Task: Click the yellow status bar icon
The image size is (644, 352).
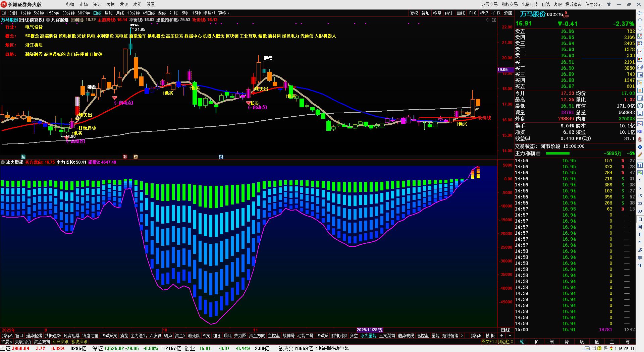Action: click(x=599, y=349)
